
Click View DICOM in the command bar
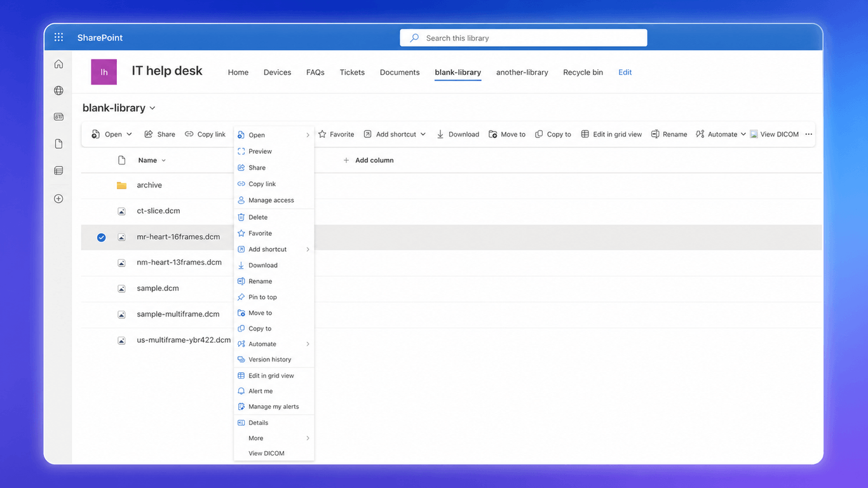774,134
